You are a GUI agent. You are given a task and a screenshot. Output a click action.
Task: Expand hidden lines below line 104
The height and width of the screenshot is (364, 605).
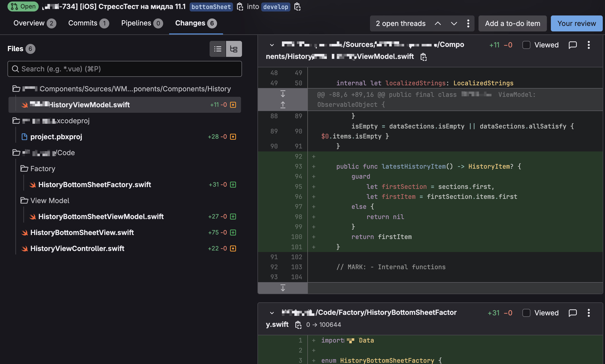click(x=283, y=288)
